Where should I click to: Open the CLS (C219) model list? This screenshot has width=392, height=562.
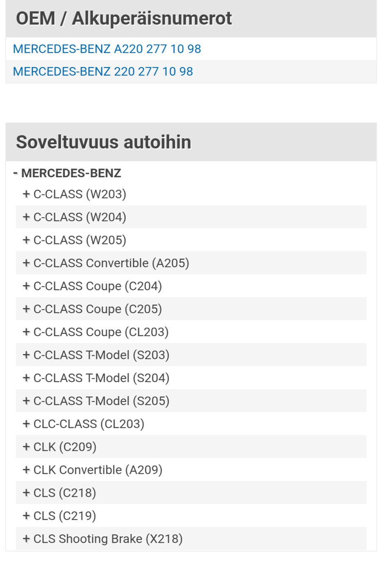[x=191, y=515]
